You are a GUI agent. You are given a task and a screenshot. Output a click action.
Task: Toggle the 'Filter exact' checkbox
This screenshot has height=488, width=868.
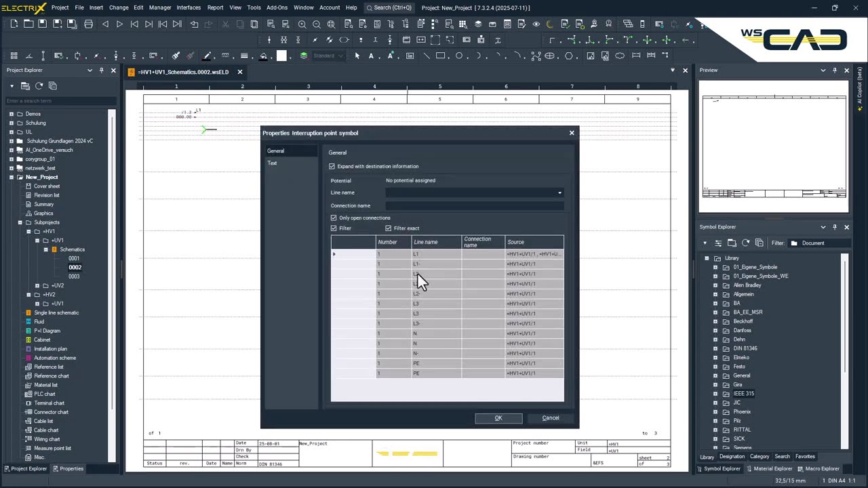pos(389,228)
